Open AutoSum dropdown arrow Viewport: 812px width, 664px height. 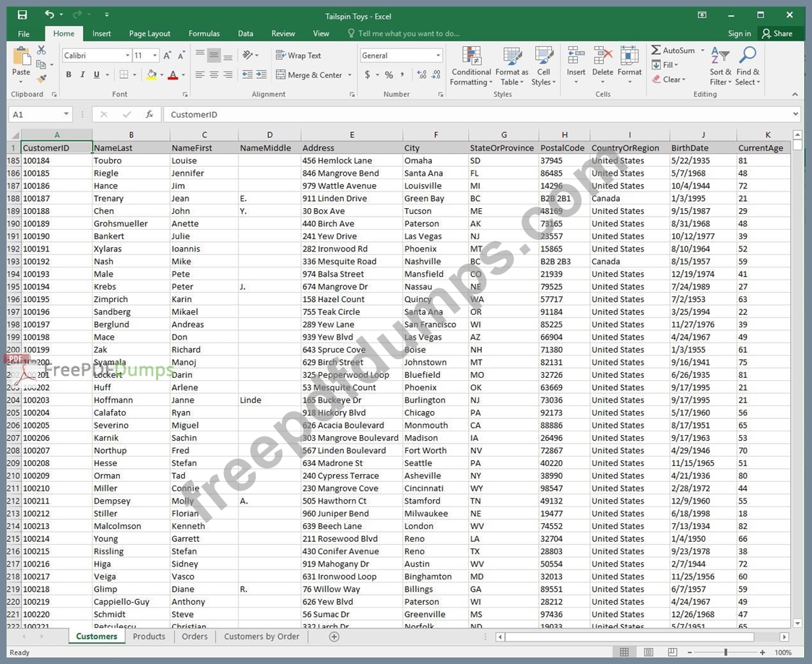[703, 51]
